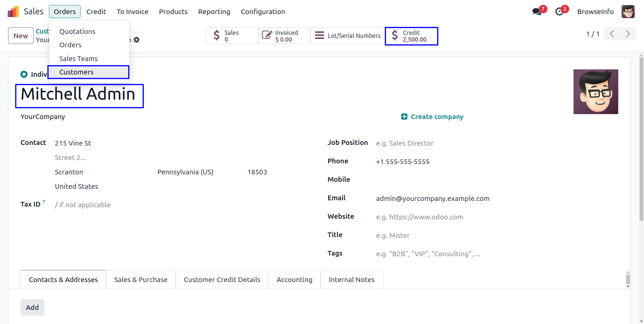The height and width of the screenshot is (324, 644).
Task: Open the Orders menu dropdown
Action: point(65,12)
